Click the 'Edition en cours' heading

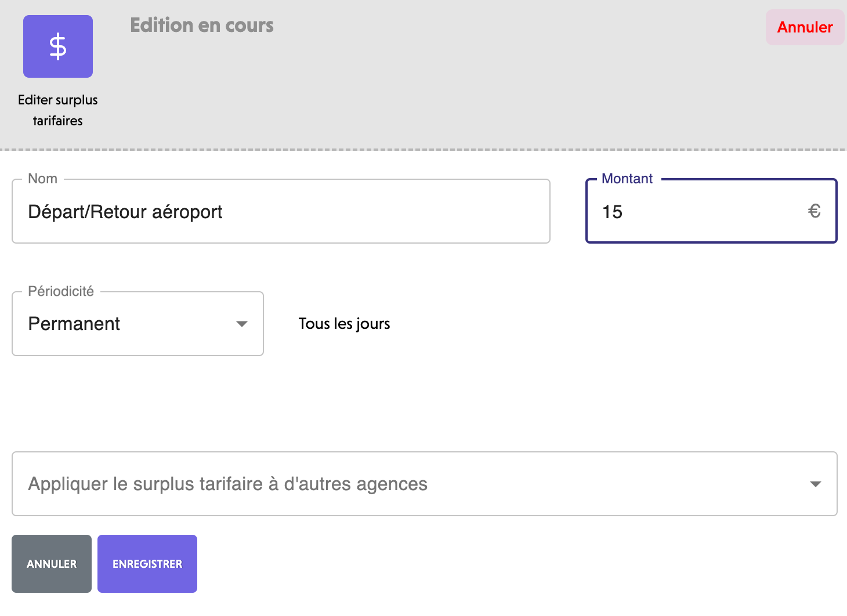tap(202, 26)
